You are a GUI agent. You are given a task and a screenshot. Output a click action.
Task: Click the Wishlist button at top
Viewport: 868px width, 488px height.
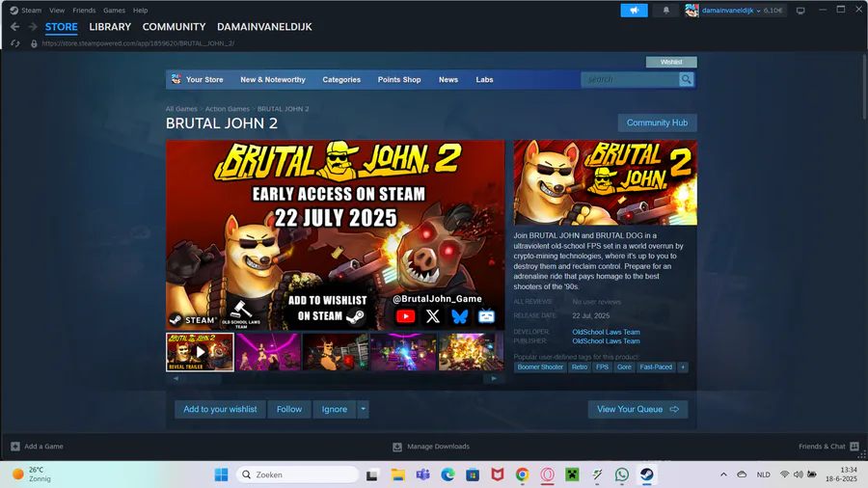[x=671, y=62]
